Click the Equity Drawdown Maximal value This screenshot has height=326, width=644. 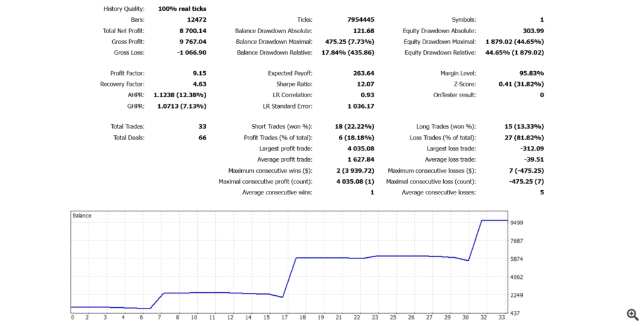tap(514, 42)
